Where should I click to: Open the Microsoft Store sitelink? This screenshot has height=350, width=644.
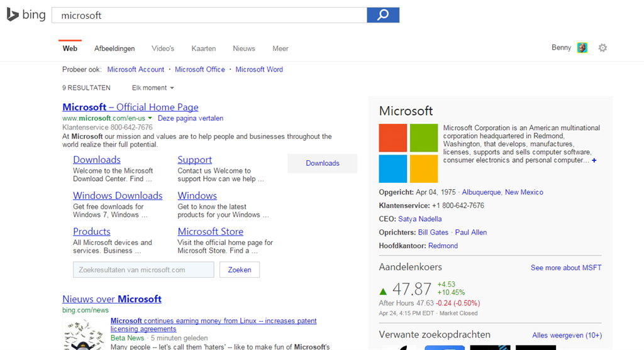click(x=210, y=231)
